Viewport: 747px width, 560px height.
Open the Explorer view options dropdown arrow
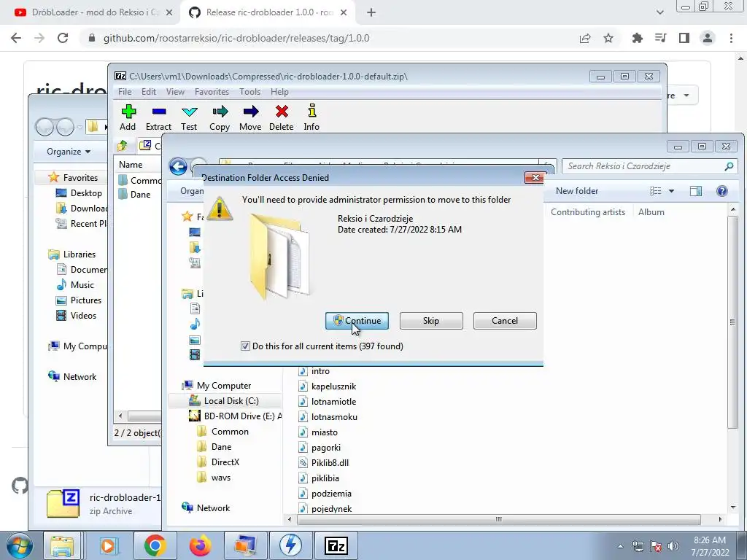point(671,191)
